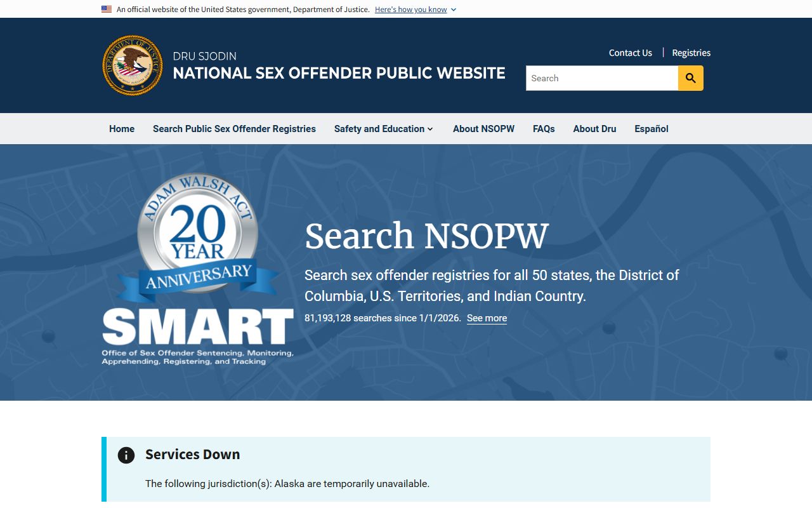Click the Adam Walsh Act anniversary badge
Viewport: 812px width, 508px height.
click(198, 237)
